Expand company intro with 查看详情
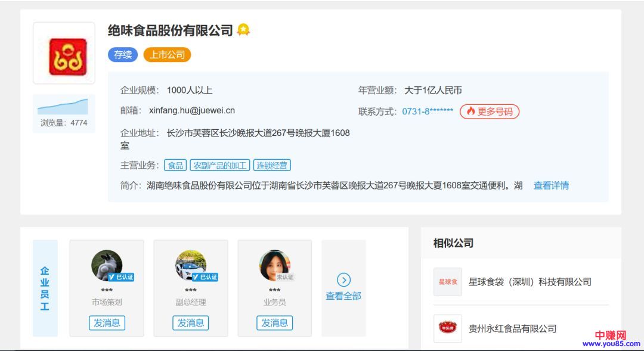 [x=551, y=185]
